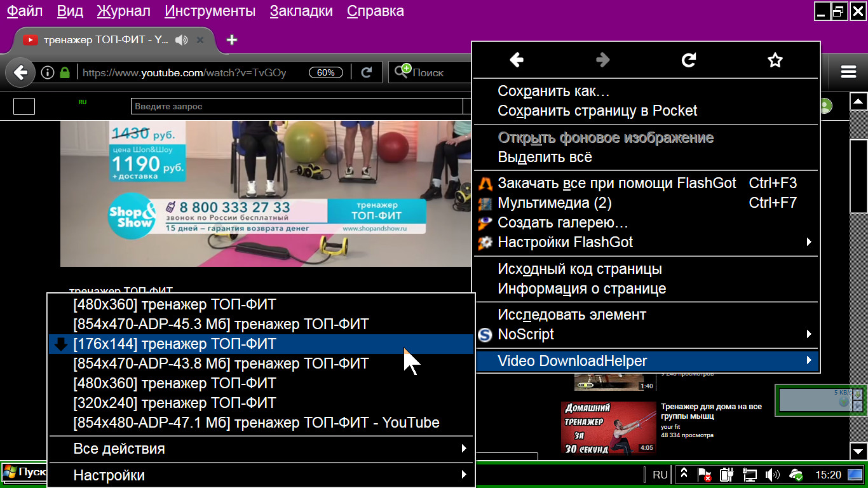Screen dimensions: 868x488
Task: Choose Выделить всё in context menu
Action: [646, 157]
